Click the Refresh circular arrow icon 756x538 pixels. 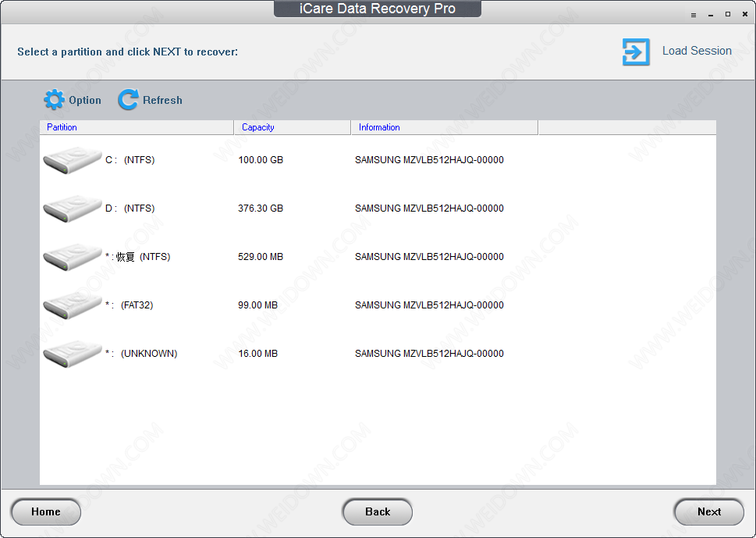(x=128, y=99)
